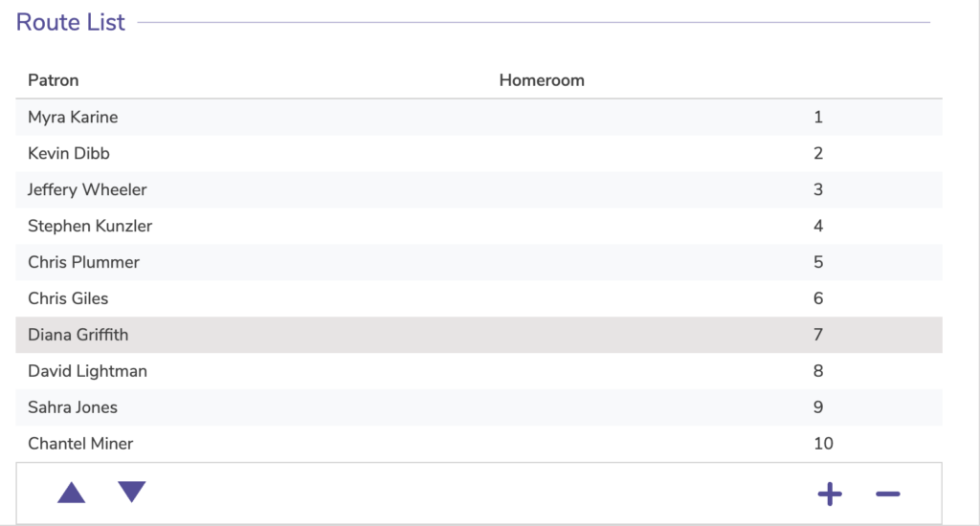
Task: Click the move up triangle arrow
Action: pyautogui.click(x=72, y=493)
